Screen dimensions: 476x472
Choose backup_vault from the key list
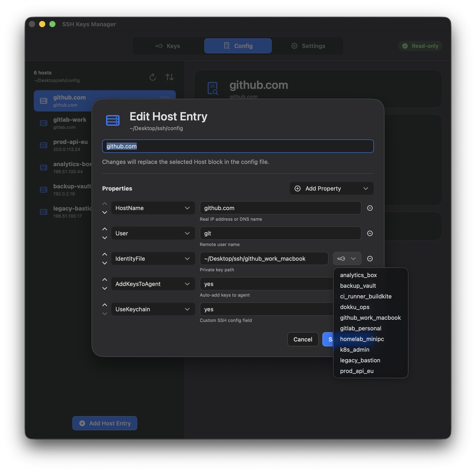(370, 286)
